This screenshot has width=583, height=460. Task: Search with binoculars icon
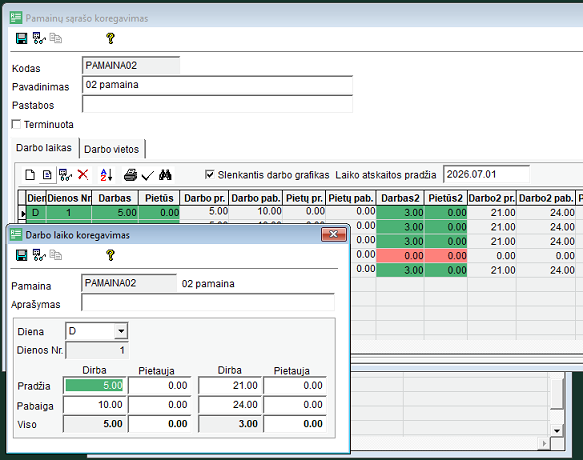[x=165, y=175]
